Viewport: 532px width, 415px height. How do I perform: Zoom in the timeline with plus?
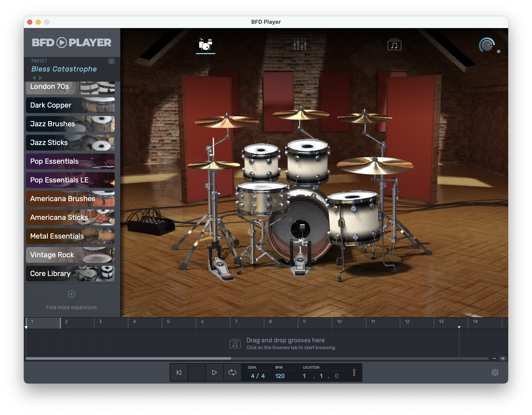click(503, 358)
